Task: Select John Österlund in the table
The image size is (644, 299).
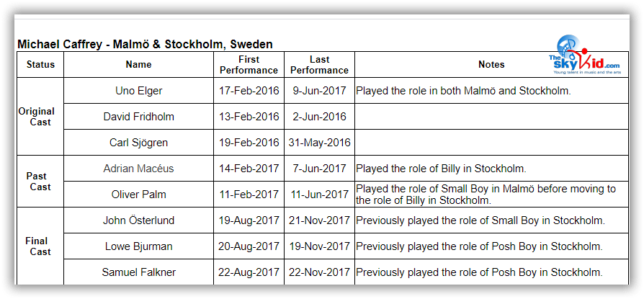Action: (138, 220)
